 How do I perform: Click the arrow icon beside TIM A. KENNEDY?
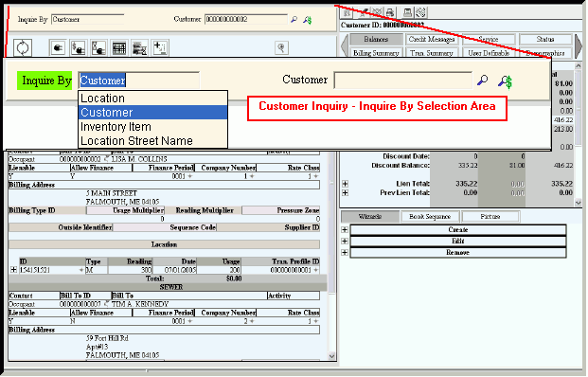[106, 304]
